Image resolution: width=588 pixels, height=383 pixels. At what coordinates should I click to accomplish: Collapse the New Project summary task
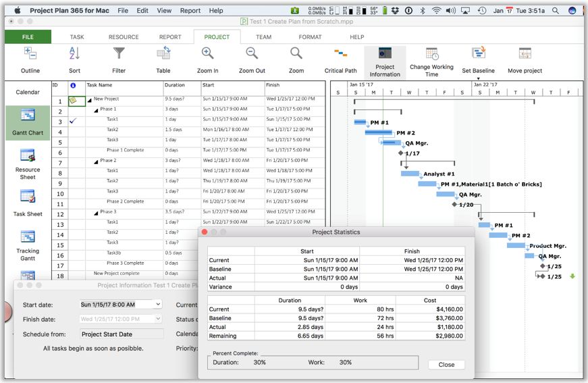pos(90,100)
